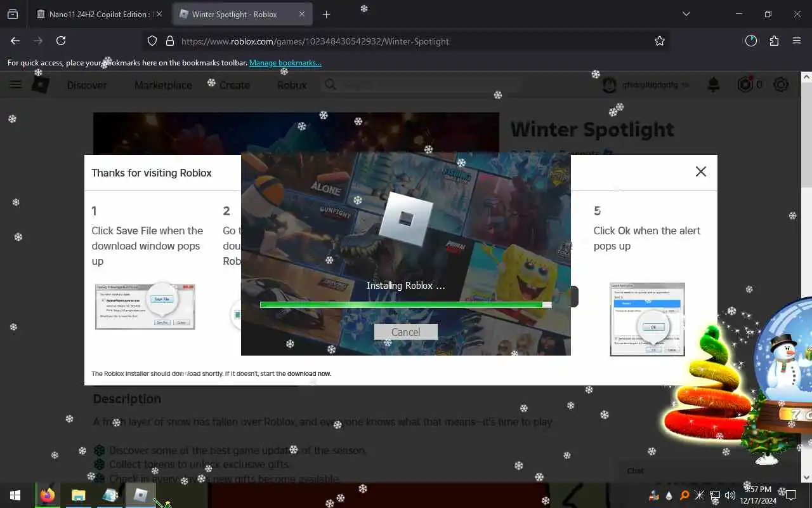Open the Manage bookmarks link
812x508 pixels.
tap(285, 63)
